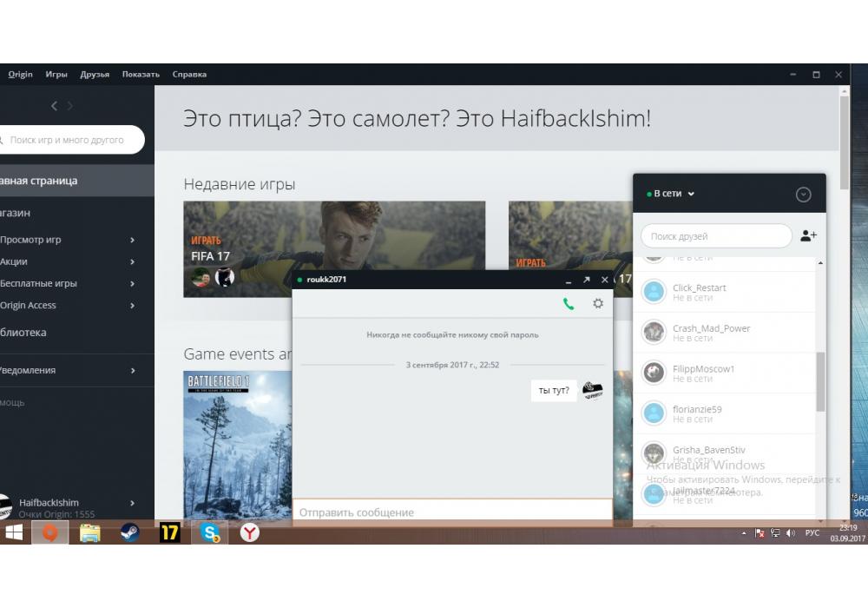Screen dimensions: 868x608
Task: Select friend Grisha_BavenStiv
Action: 724,454
